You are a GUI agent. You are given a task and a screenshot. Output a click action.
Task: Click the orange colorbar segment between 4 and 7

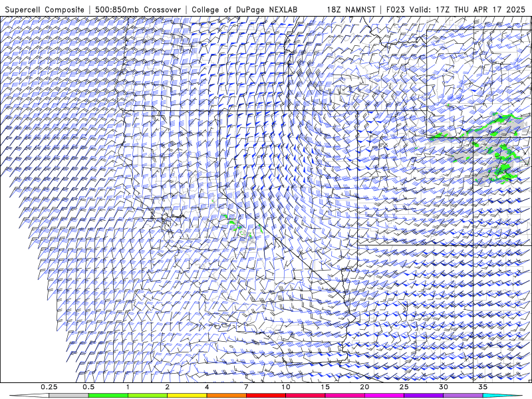click(x=226, y=396)
